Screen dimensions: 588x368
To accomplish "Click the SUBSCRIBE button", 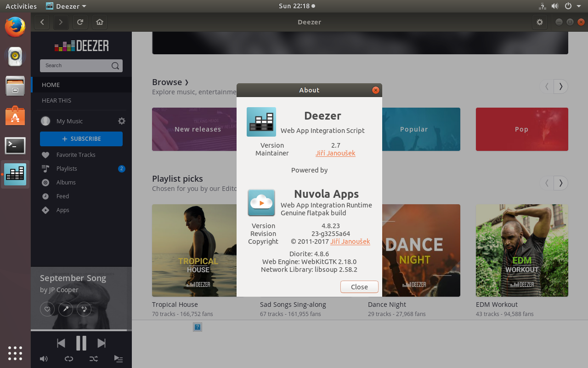I will click(x=81, y=138).
